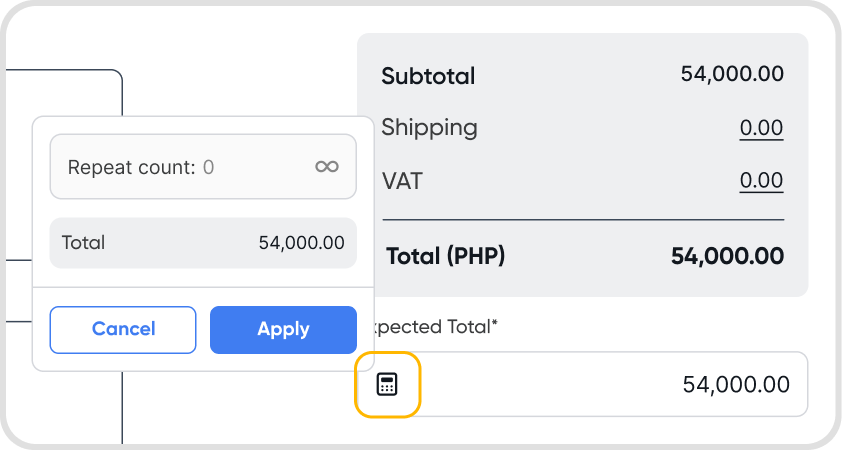Click the calculator icon beside Expected Total
Viewport: 842px width, 450px height.
click(387, 384)
